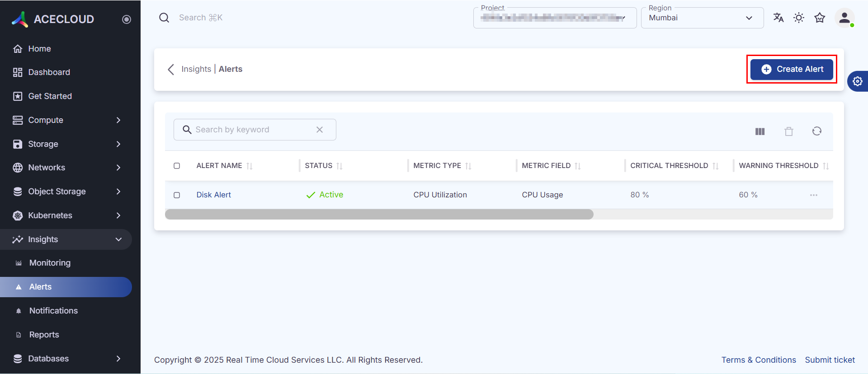Viewport: 868px width, 374px height.
Task: Open the floating settings gear
Action: click(858, 81)
